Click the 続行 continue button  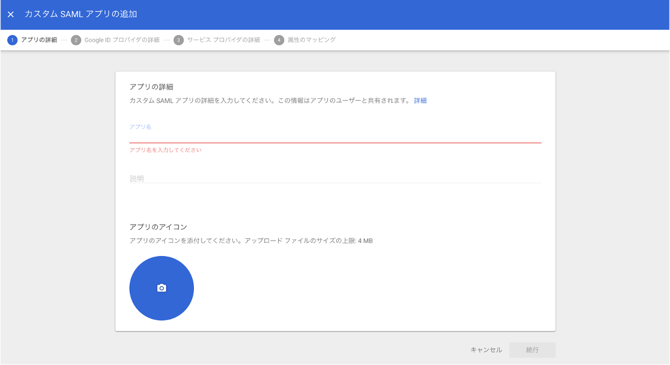[532, 350]
